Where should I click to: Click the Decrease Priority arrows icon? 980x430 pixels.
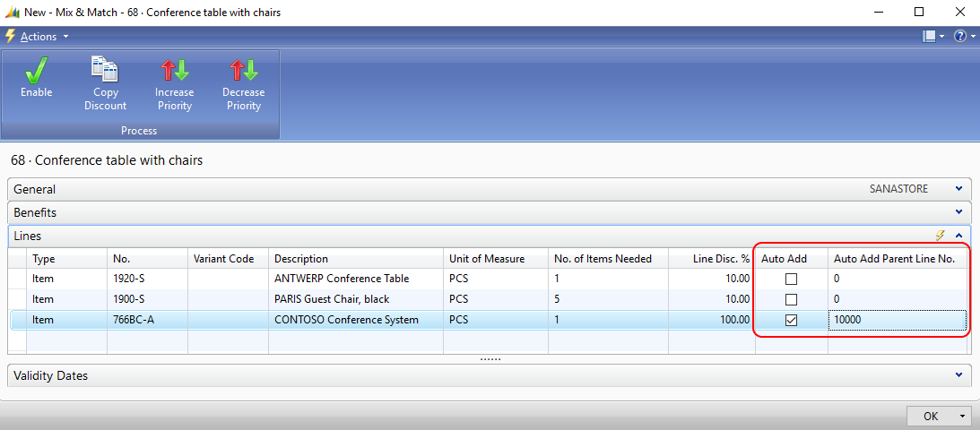(x=243, y=70)
